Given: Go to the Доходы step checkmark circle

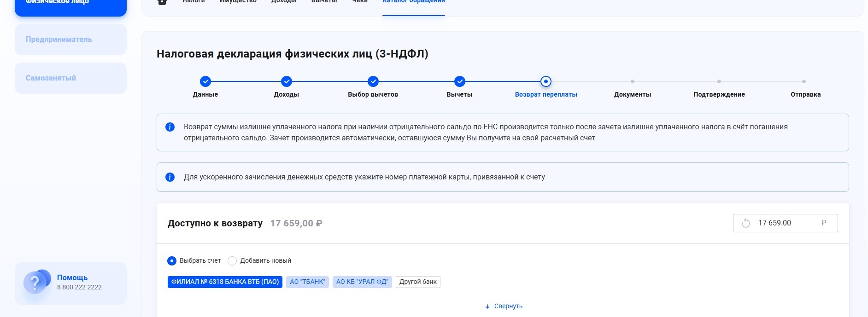Looking at the screenshot, I should click(287, 81).
